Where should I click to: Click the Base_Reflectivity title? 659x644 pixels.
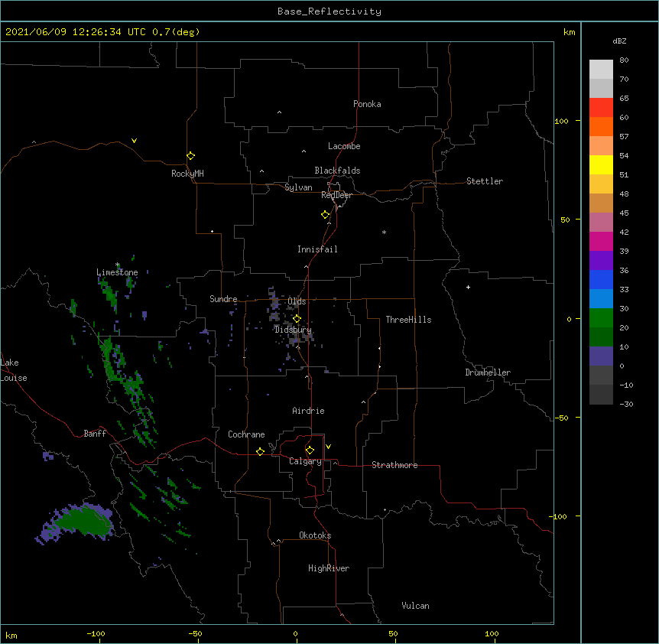[x=329, y=11]
